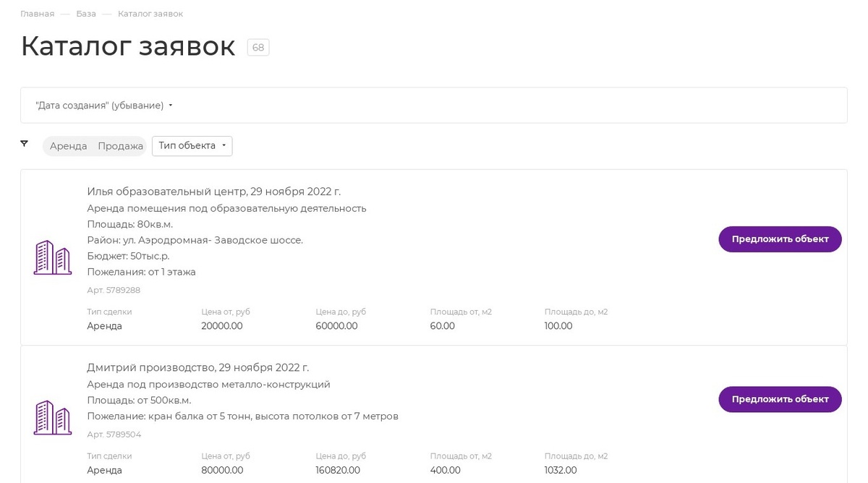The width and height of the screenshot is (868, 483).
Task: Click the area value 400.00
Action: 446,471
